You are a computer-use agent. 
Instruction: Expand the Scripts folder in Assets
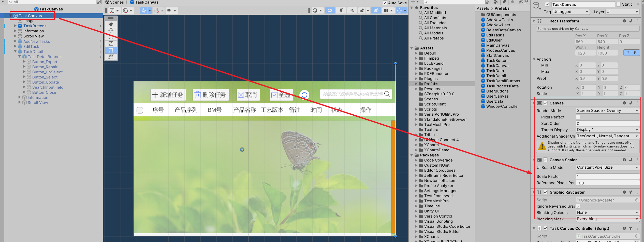[416, 109]
